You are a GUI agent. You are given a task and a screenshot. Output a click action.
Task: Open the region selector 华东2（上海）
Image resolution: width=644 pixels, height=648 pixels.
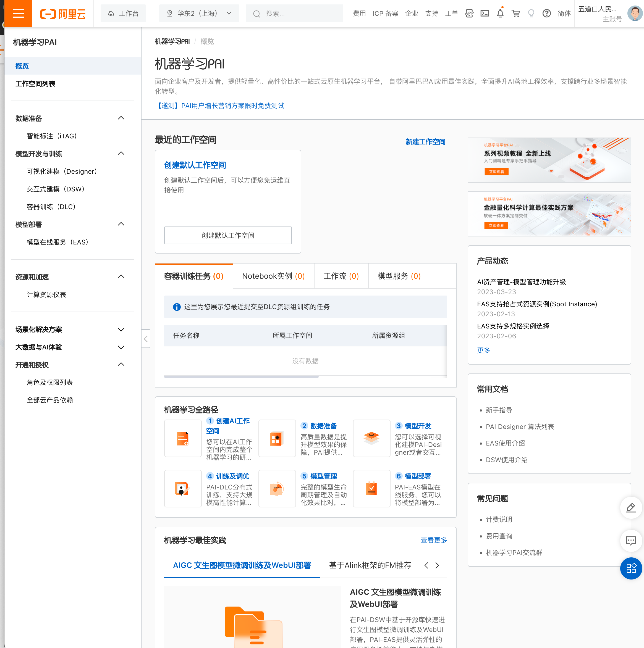(199, 14)
